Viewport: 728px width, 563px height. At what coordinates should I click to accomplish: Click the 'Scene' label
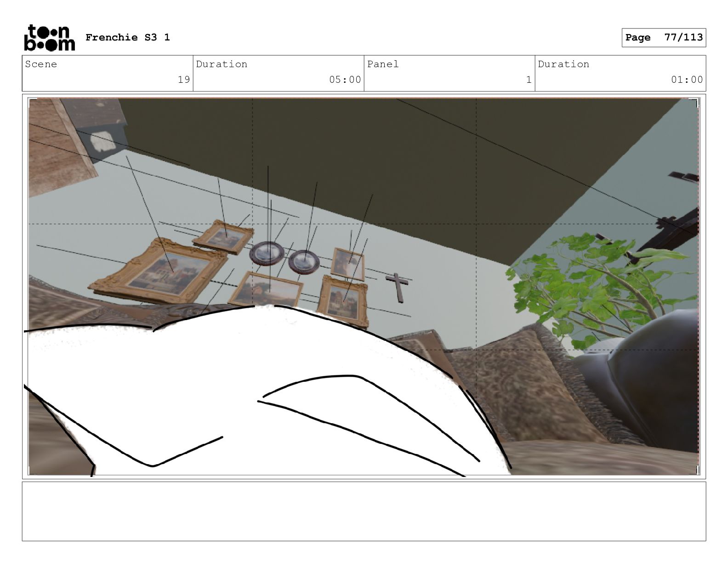(41, 64)
